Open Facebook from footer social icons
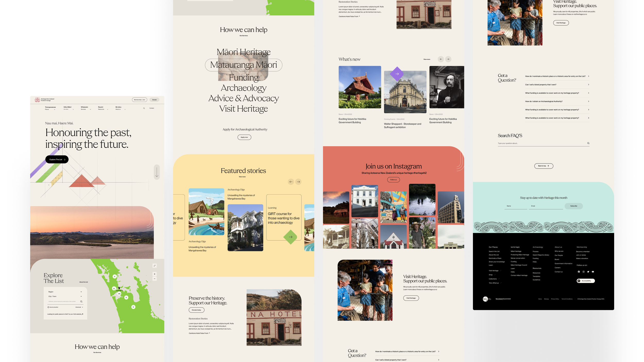 [x=579, y=272]
